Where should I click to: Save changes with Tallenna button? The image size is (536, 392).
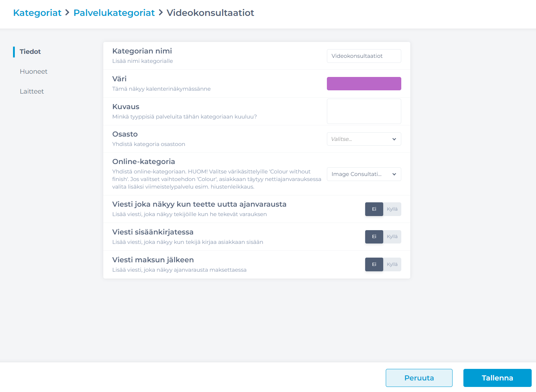coord(497,378)
